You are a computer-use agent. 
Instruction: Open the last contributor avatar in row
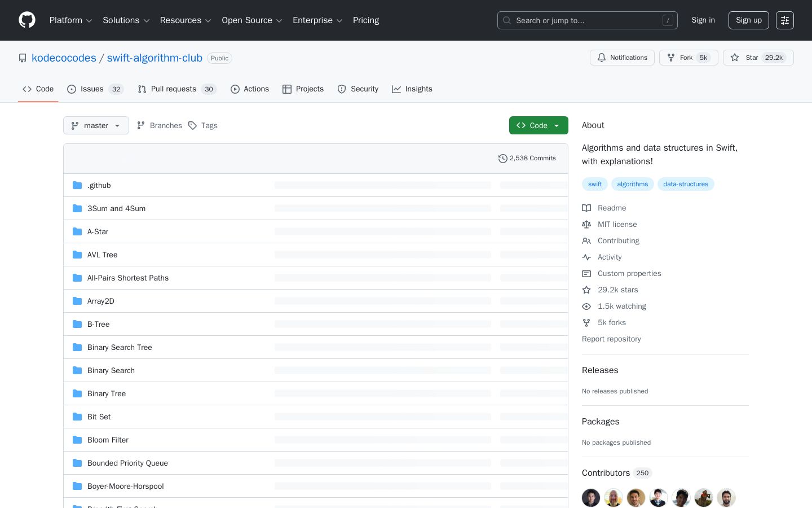[726, 498]
